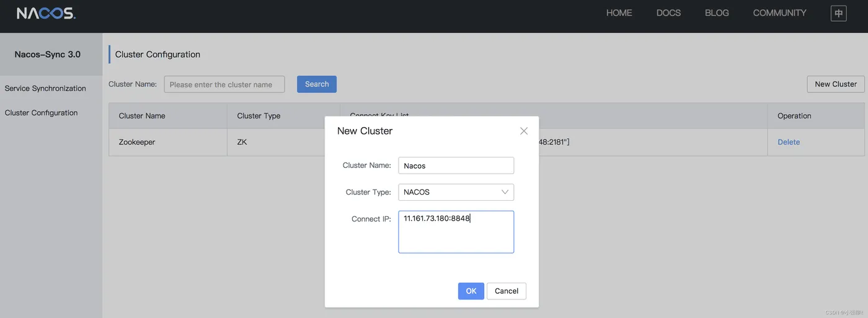Expand the Cluster Type dropdown arrow
868x318 pixels.
tap(505, 192)
